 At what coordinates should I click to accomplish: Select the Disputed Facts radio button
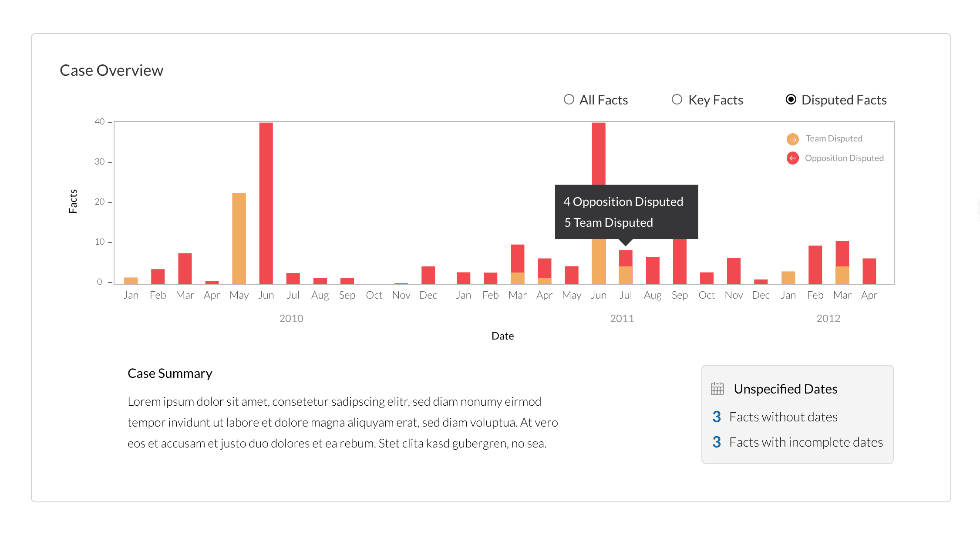click(x=791, y=100)
